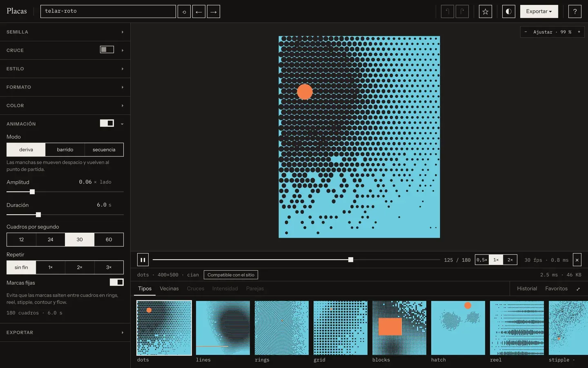Set repeat to 2×
The image size is (588, 368).
[x=80, y=267]
